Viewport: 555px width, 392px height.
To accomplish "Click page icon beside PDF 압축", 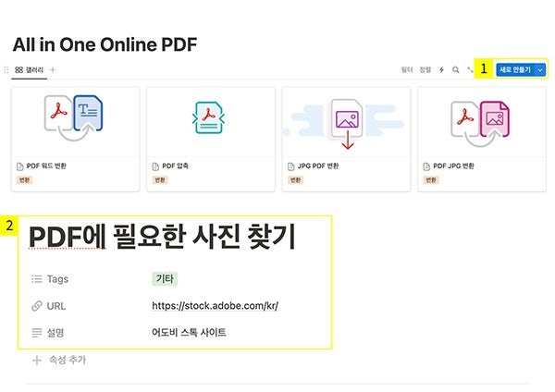I will point(155,166).
